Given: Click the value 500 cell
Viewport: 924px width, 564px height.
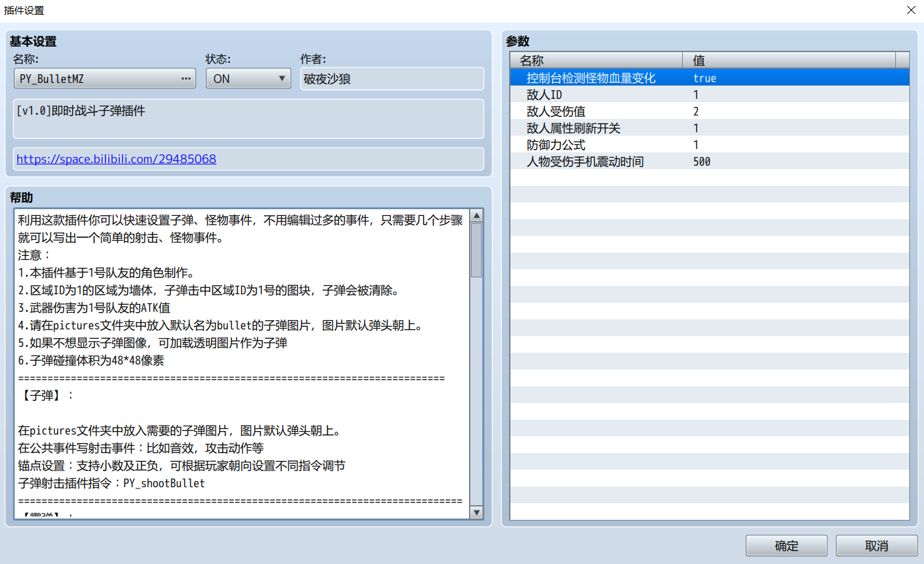Looking at the screenshot, I should click(x=702, y=162).
